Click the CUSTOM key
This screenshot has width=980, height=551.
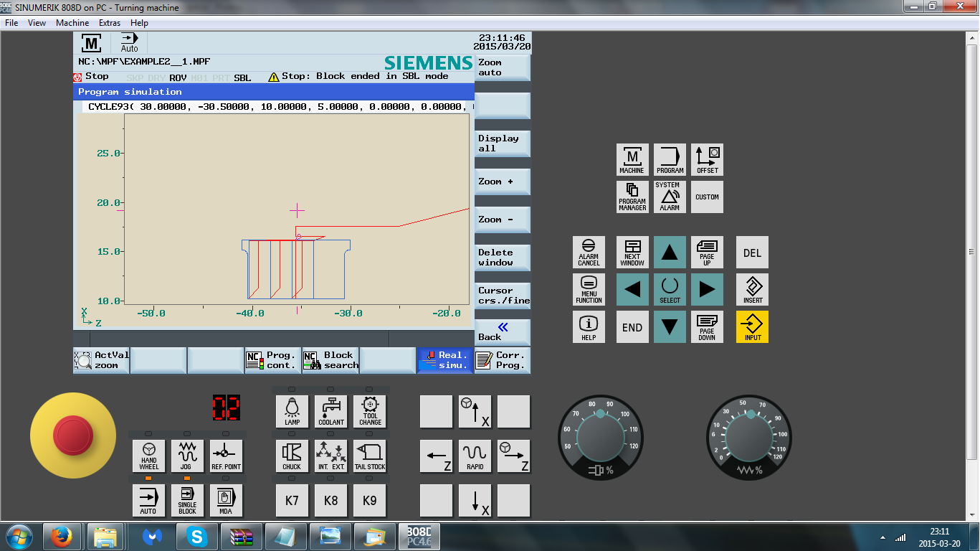coord(707,197)
